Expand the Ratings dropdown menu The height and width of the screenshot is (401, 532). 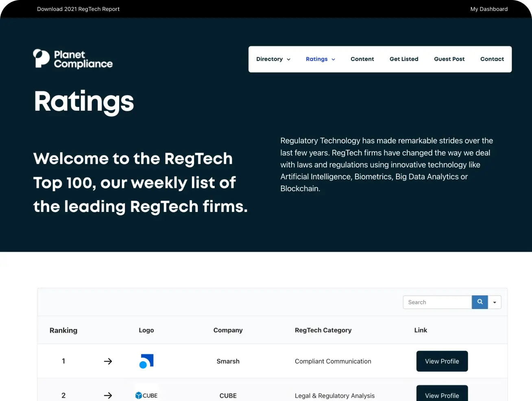tap(321, 59)
